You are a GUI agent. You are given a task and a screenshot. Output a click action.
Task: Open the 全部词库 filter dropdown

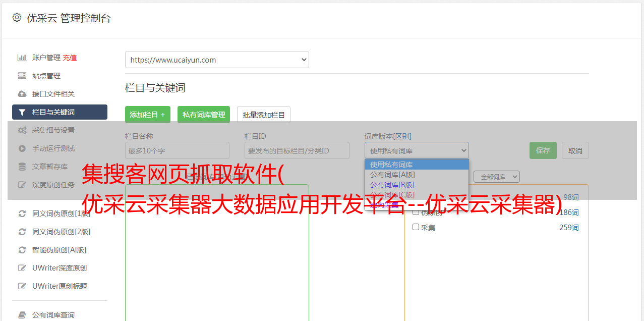(496, 177)
